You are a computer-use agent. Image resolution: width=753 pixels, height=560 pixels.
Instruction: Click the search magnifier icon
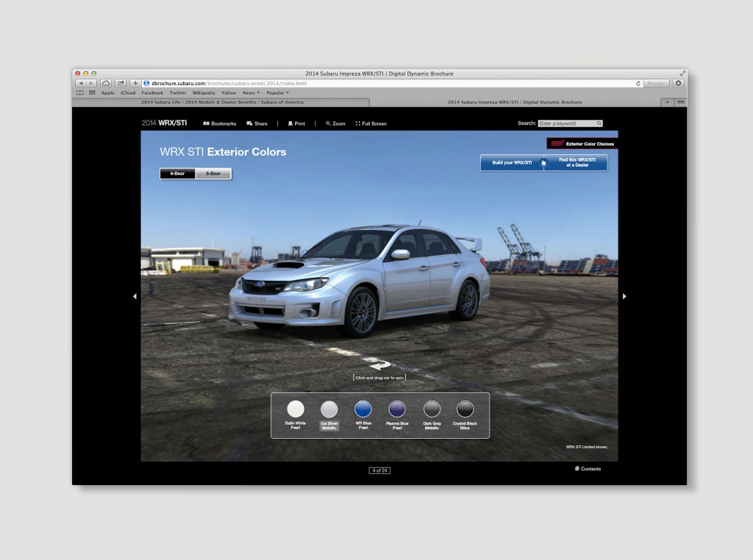pos(599,123)
